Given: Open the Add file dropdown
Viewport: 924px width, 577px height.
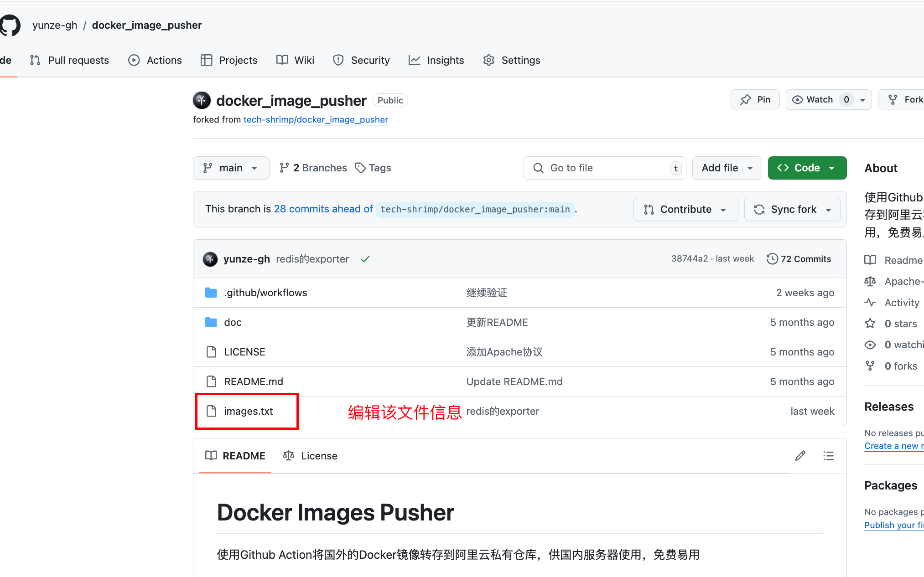Looking at the screenshot, I should [x=727, y=168].
